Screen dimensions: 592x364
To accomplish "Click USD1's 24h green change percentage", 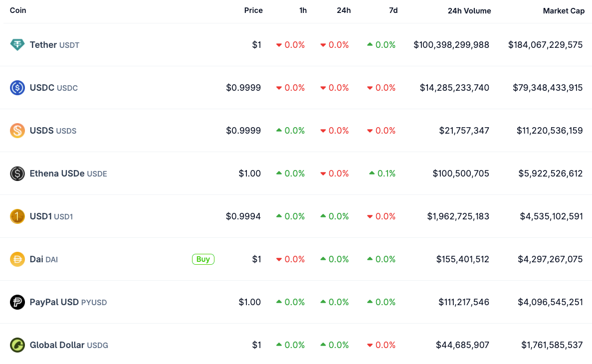I will point(338,216).
